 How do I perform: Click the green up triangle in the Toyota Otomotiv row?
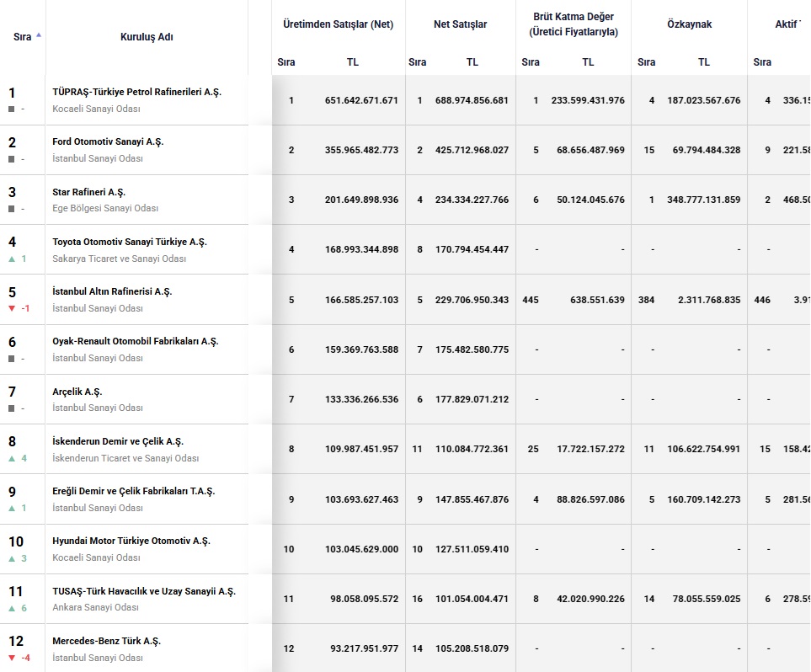12,259
